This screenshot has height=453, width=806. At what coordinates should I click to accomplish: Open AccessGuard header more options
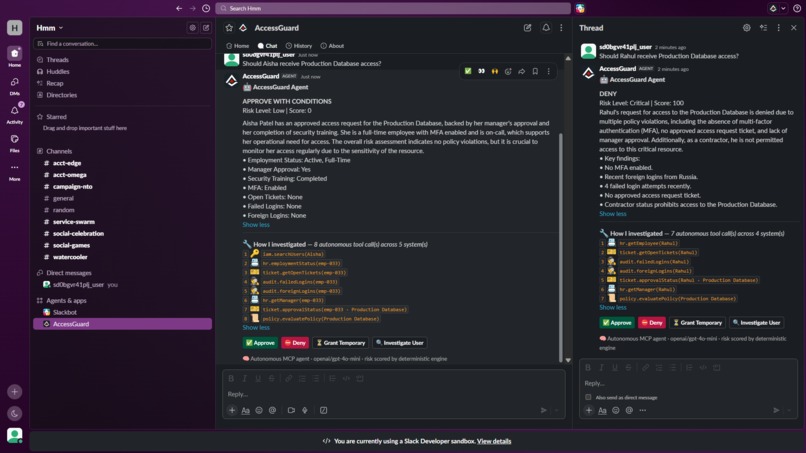pos(561,28)
